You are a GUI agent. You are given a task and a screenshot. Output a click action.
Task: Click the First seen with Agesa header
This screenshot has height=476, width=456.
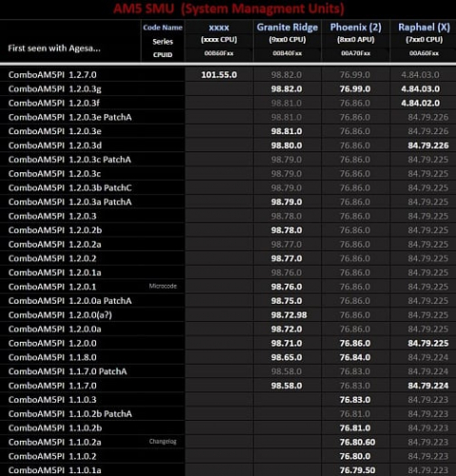tap(54, 49)
